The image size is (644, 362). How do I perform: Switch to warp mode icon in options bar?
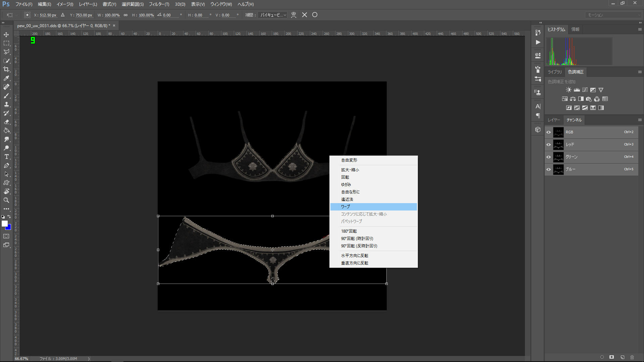(293, 15)
